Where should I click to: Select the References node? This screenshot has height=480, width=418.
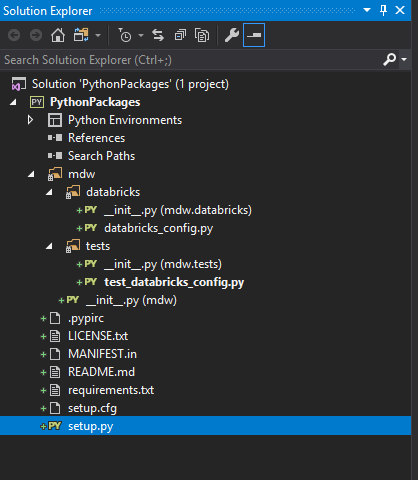point(96,138)
